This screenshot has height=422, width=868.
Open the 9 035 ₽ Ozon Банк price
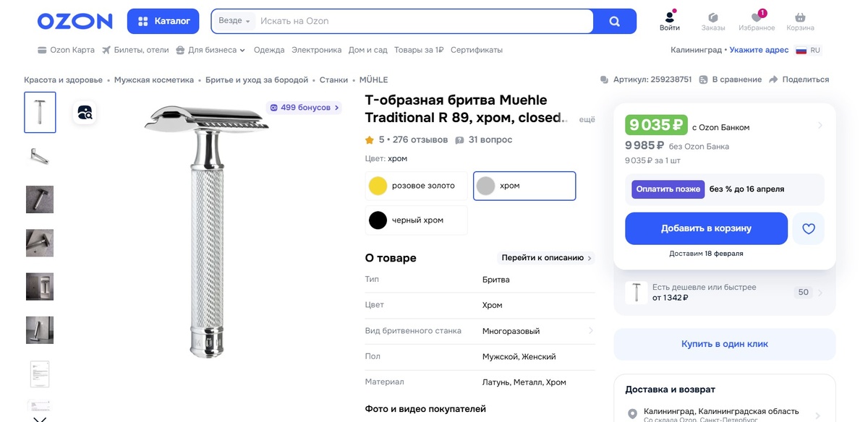656,125
